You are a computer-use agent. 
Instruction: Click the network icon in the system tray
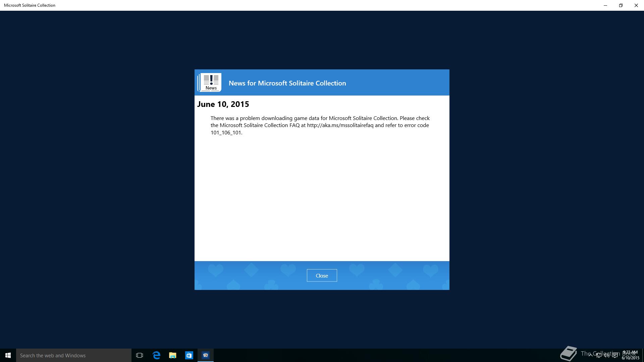click(x=599, y=355)
